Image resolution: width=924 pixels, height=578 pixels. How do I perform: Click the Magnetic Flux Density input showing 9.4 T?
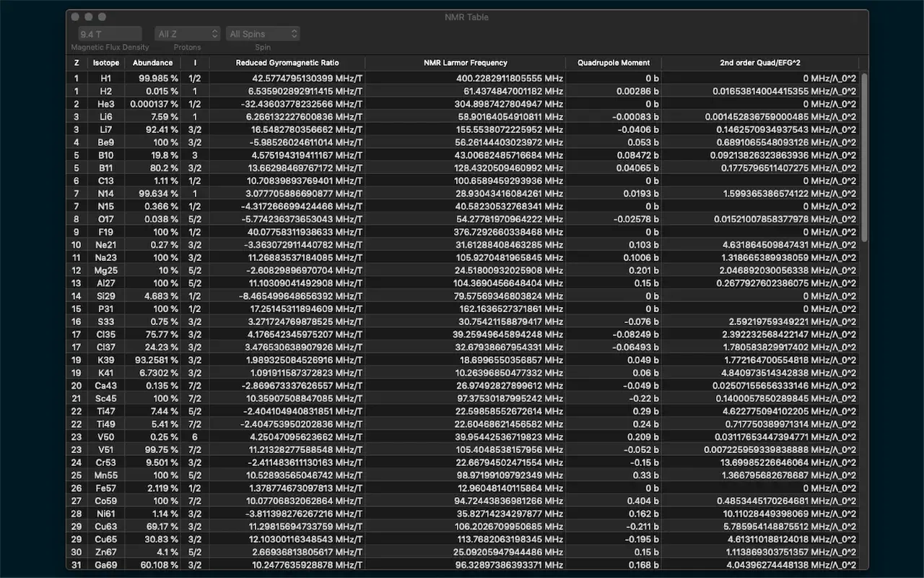[x=109, y=33]
